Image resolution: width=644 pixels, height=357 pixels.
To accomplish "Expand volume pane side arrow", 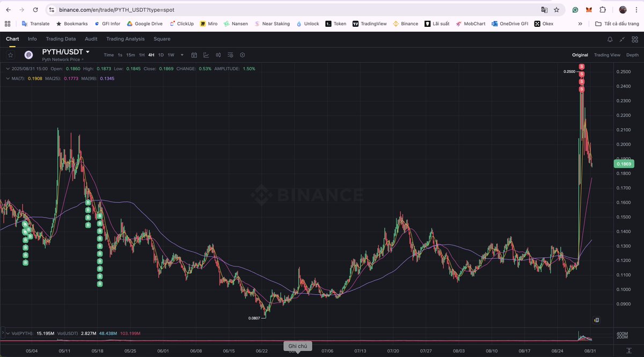I will (x=2, y=333).
